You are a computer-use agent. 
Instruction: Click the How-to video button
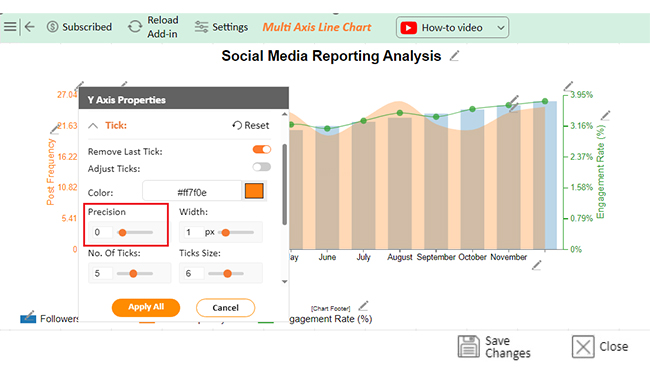pyautogui.click(x=452, y=28)
